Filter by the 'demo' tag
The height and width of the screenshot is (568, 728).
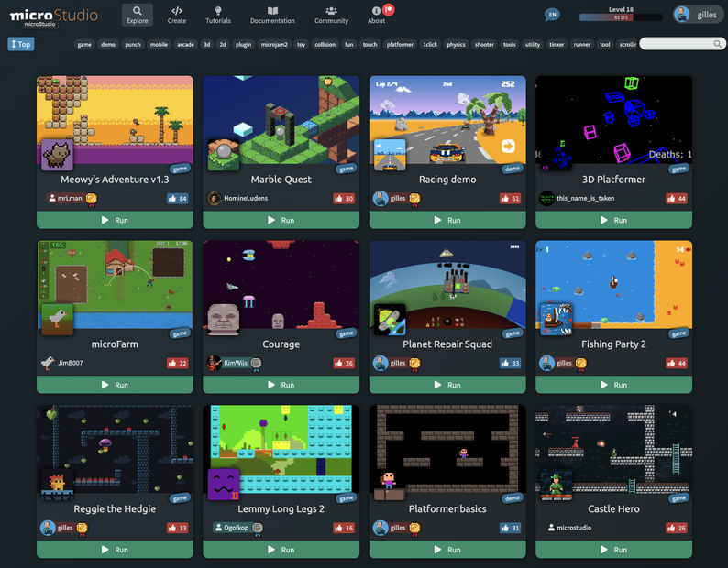108,45
